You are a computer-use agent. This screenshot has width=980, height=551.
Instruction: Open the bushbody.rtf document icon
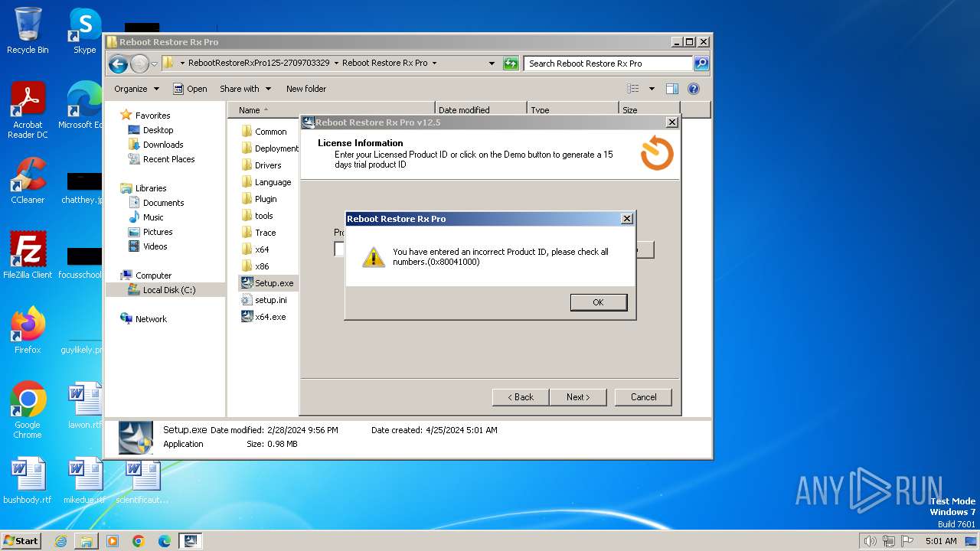28,481
